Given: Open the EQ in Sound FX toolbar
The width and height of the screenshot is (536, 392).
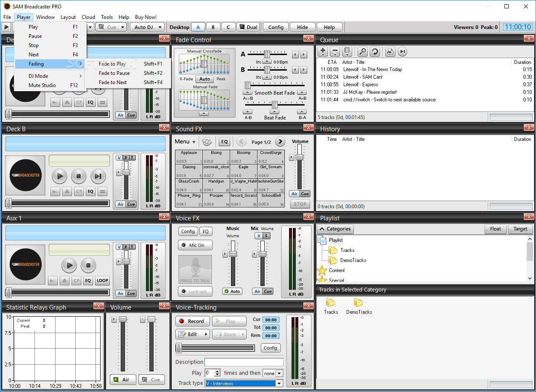Looking at the screenshot, I should click(224, 142).
